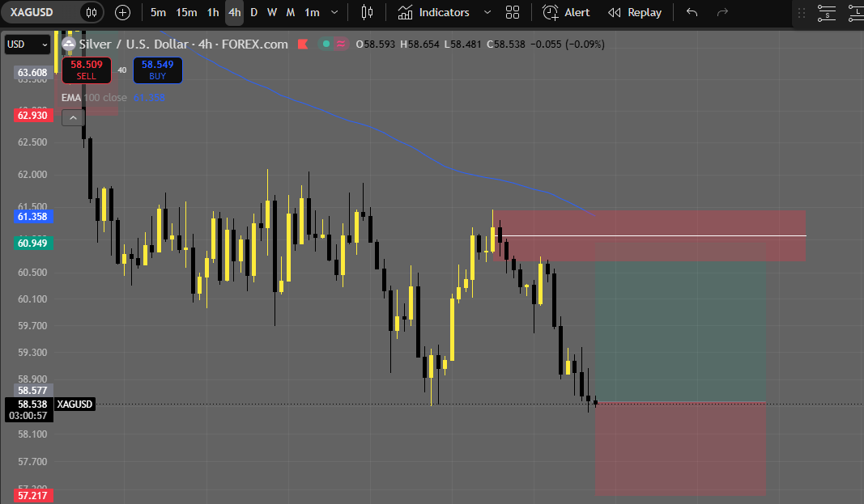Click the green market status dot
This screenshot has height=504, width=864.
pos(326,44)
